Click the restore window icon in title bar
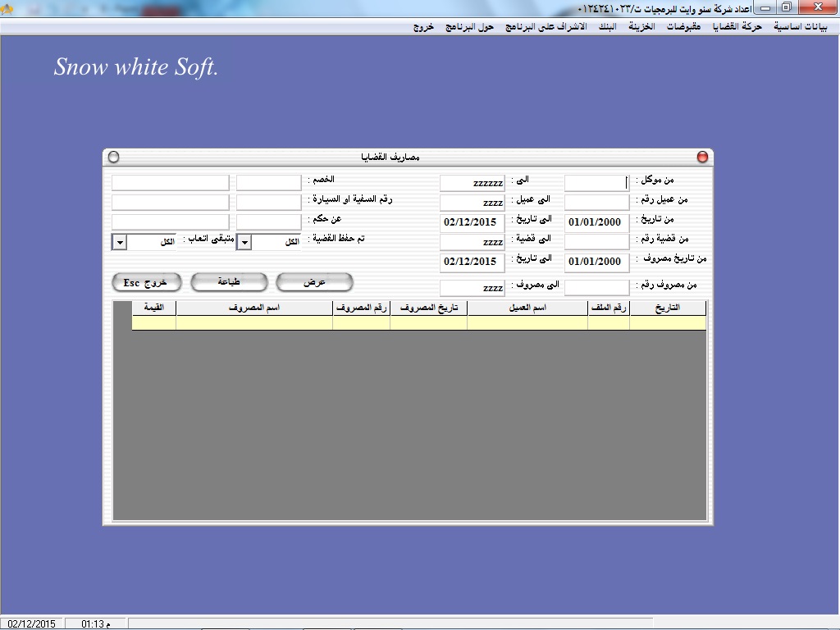The height and width of the screenshot is (630, 840). [785, 7]
